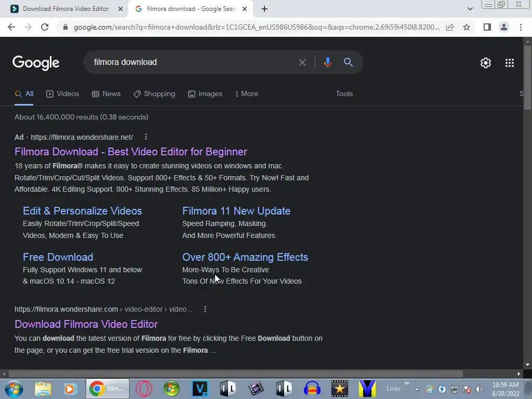Start voice search with the microphone
Screen dimensions: 532x399
pos(327,62)
